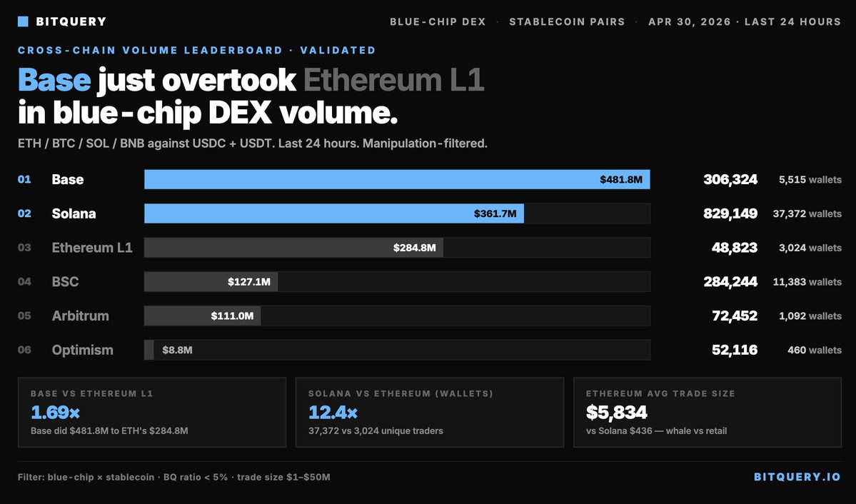Click the BITQUERY brand name at top left
This screenshot has width=856, height=504.
pyautogui.click(x=71, y=22)
